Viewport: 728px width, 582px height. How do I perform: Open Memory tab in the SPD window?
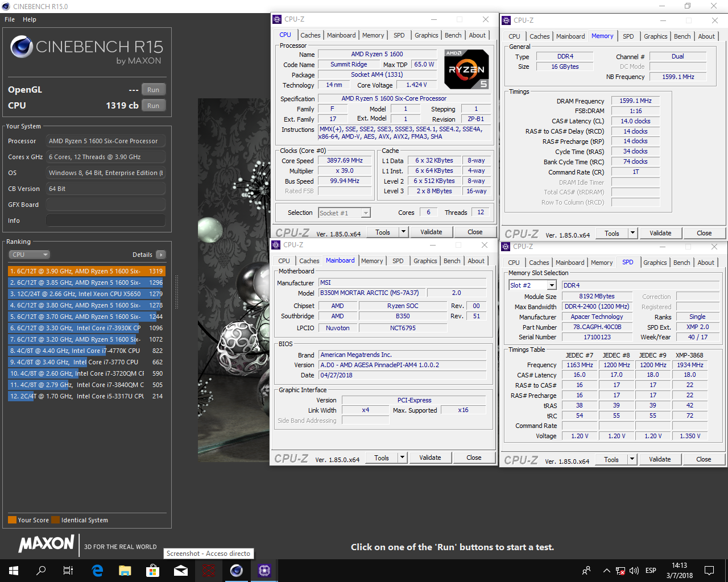coord(602,263)
